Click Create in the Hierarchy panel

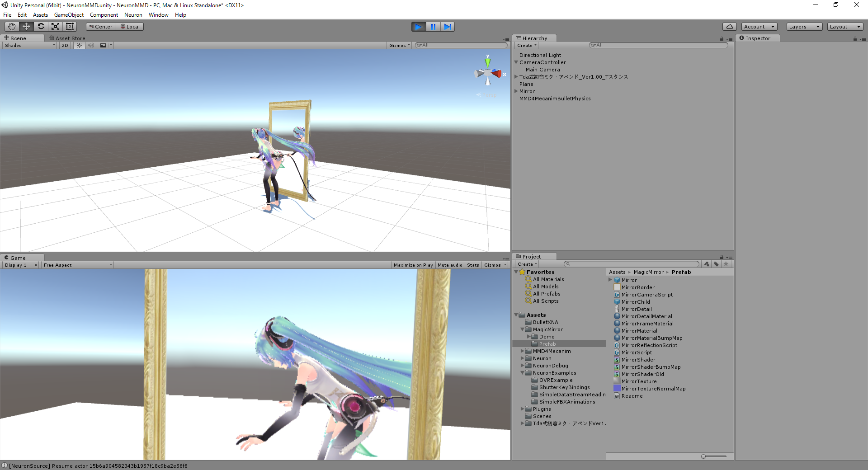pos(526,45)
